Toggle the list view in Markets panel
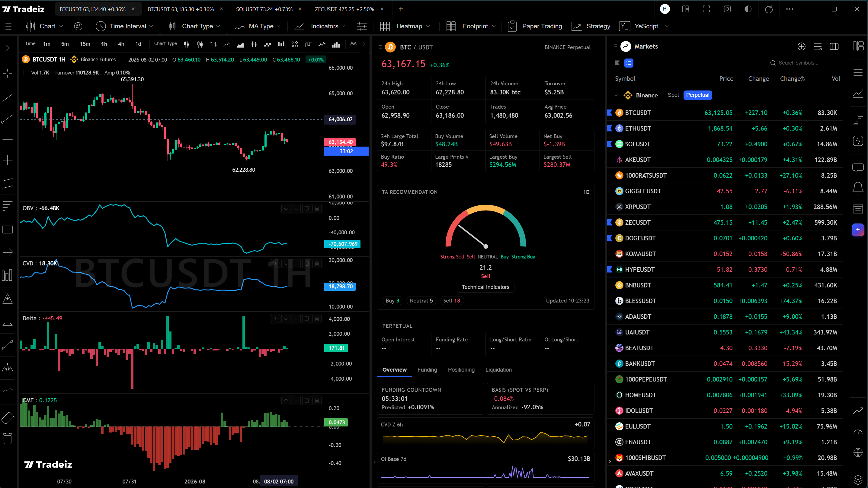868x488 pixels. click(629, 63)
